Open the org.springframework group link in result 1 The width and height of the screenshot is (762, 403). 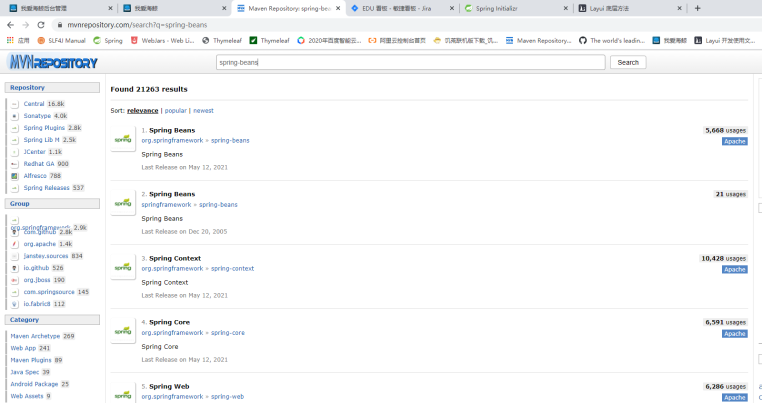(x=173, y=140)
